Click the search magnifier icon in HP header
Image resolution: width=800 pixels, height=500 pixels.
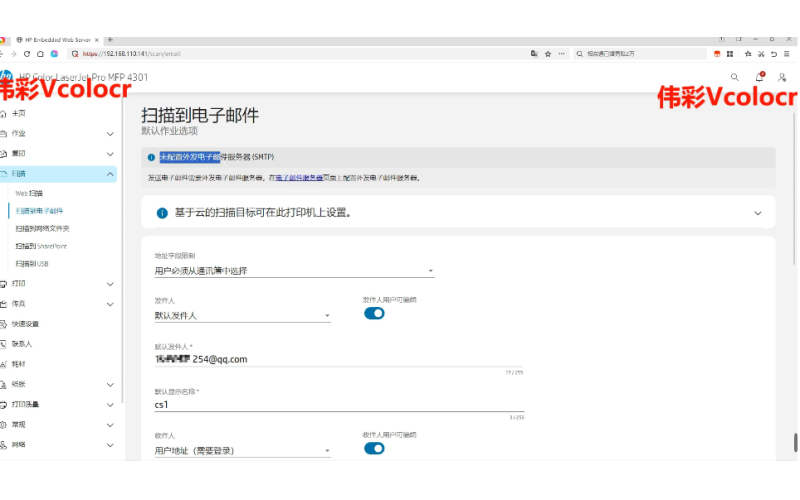pos(735,77)
